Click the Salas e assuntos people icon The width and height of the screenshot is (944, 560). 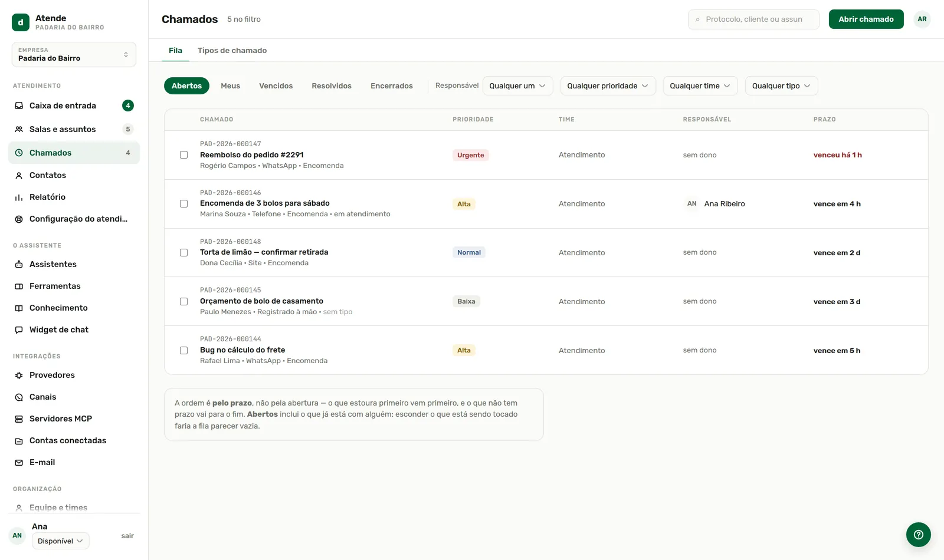pyautogui.click(x=19, y=129)
